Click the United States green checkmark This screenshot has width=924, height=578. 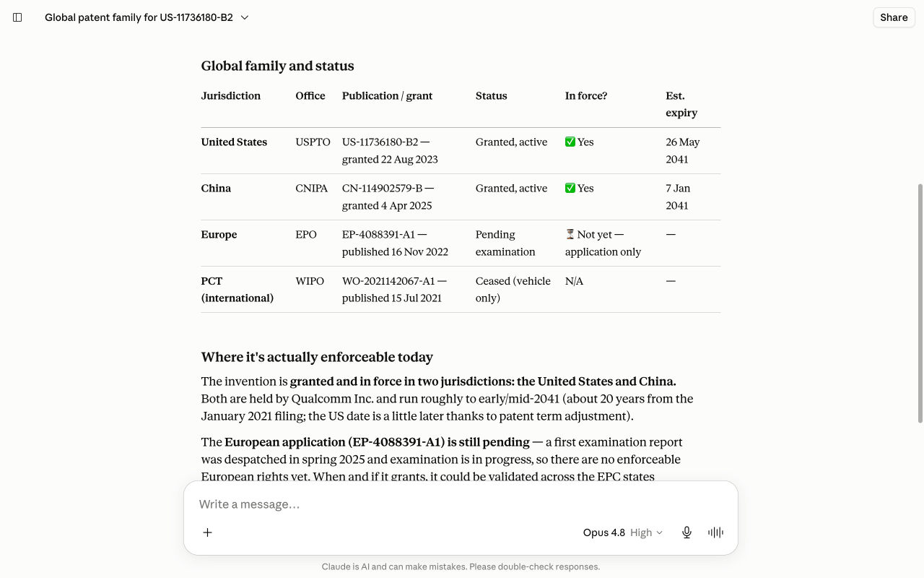coord(570,142)
